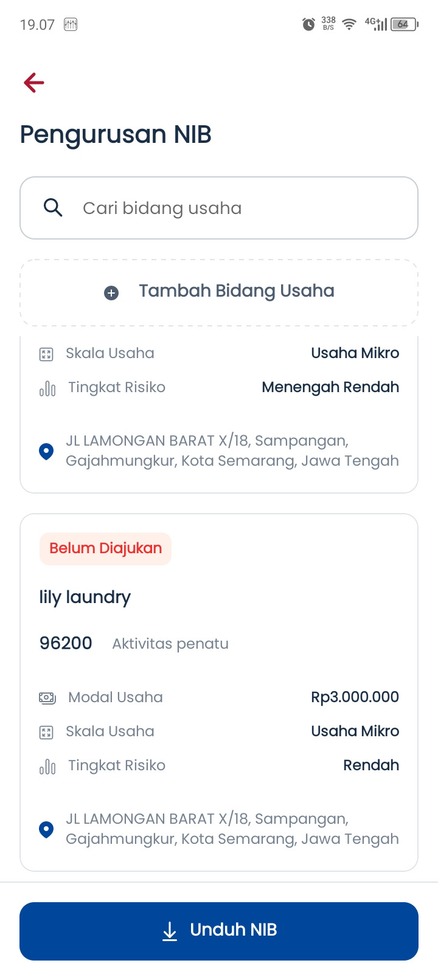This screenshot has width=438, height=980.
Task: Open the lily laundry business card
Action: pos(219,692)
